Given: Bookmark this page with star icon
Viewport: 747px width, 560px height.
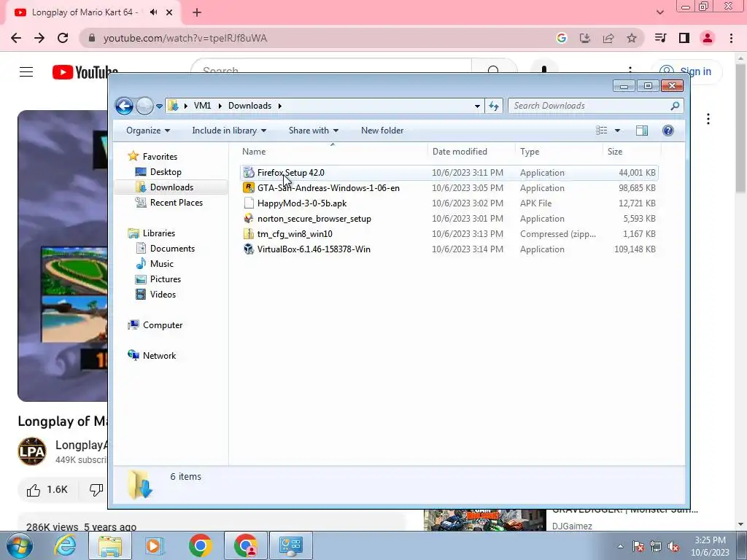Looking at the screenshot, I should pyautogui.click(x=632, y=38).
